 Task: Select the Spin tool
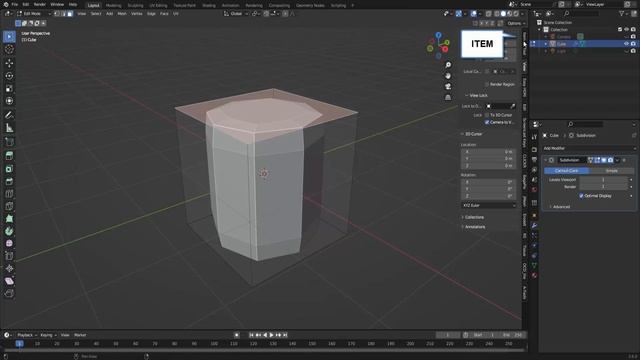coord(9,231)
